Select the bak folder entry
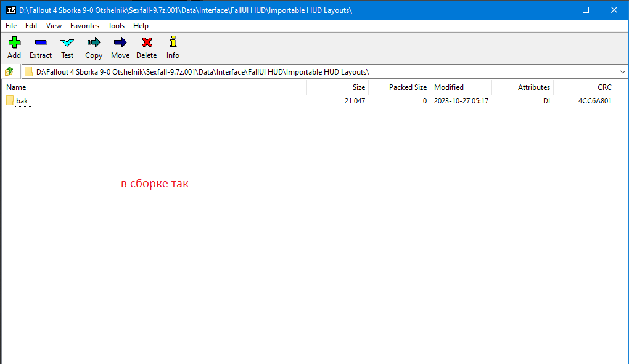This screenshot has height=364, width=629. click(x=23, y=101)
